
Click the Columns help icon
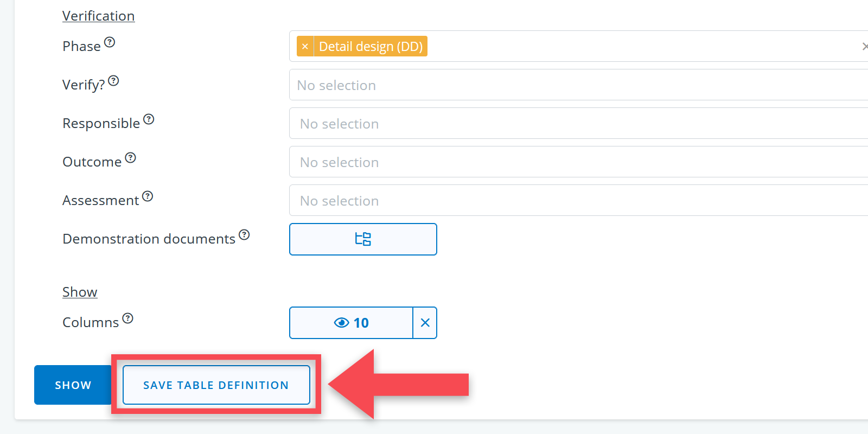127,318
